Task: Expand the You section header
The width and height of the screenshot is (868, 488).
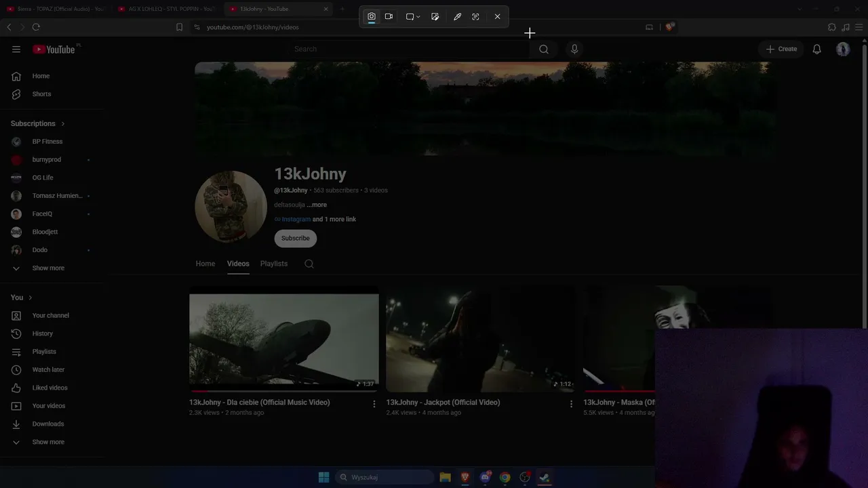Action: click(x=22, y=298)
